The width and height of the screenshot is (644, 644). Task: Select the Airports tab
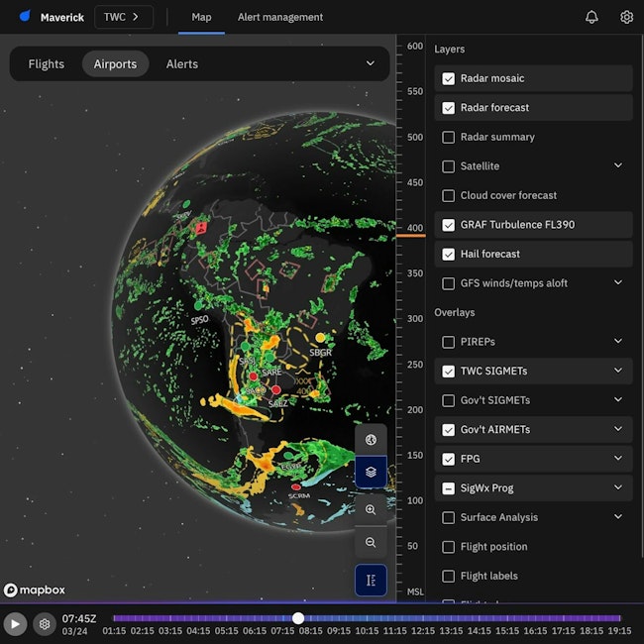(x=115, y=64)
